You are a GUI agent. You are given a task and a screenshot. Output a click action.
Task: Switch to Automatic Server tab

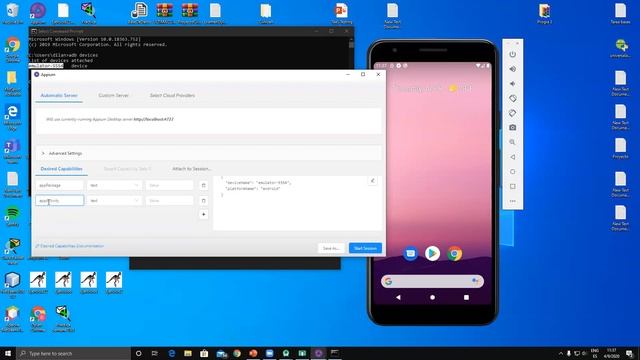click(59, 95)
